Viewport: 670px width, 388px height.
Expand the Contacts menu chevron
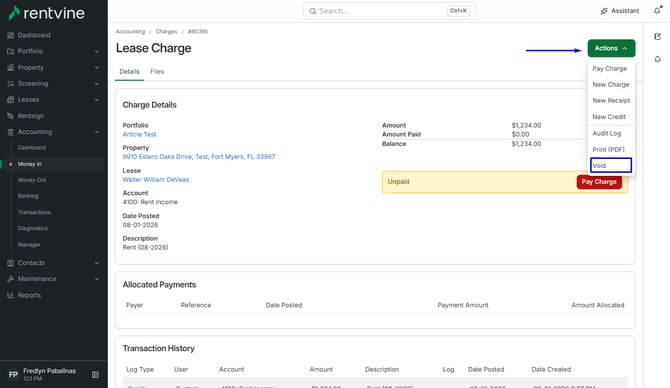tap(97, 263)
